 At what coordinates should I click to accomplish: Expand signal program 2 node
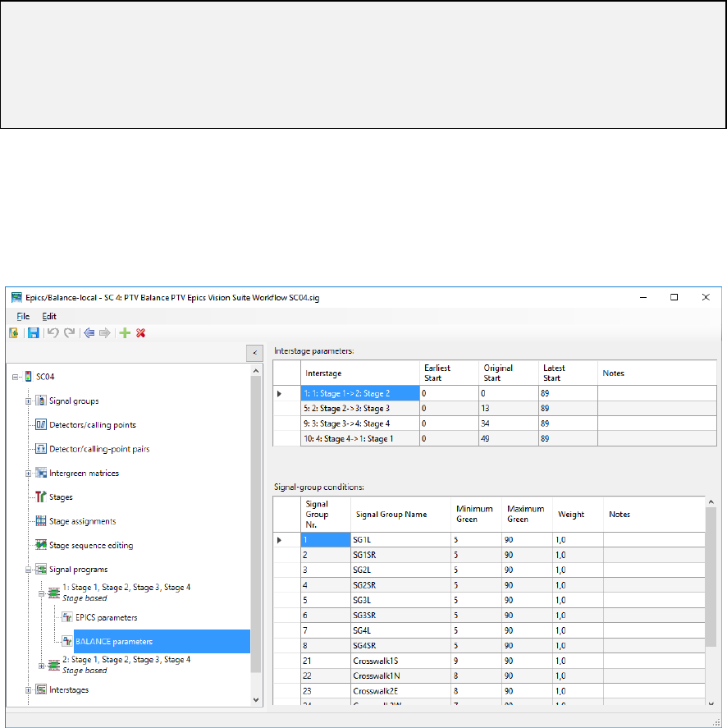tap(42, 665)
